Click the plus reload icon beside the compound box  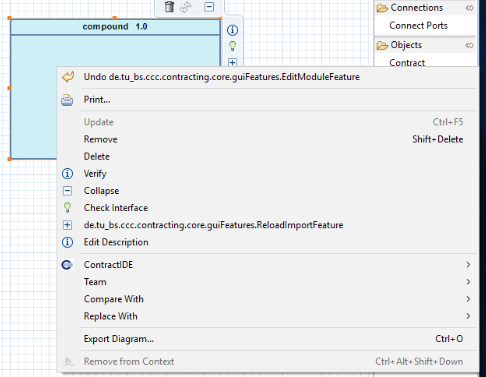pyautogui.click(x=232, y=62)
